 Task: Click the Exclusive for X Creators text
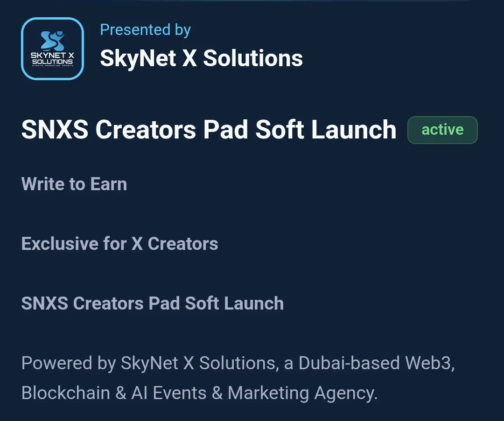pyautogui.click(x=119, y=243)
